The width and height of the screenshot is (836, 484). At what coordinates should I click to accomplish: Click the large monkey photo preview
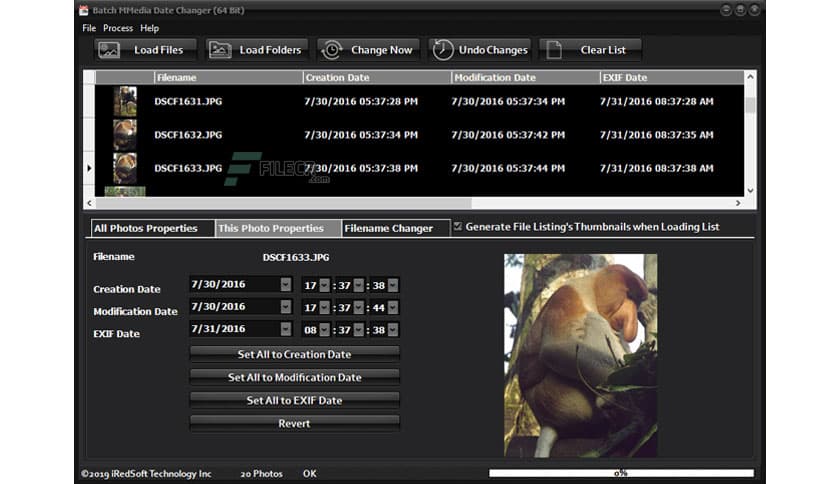click(581, 356)
